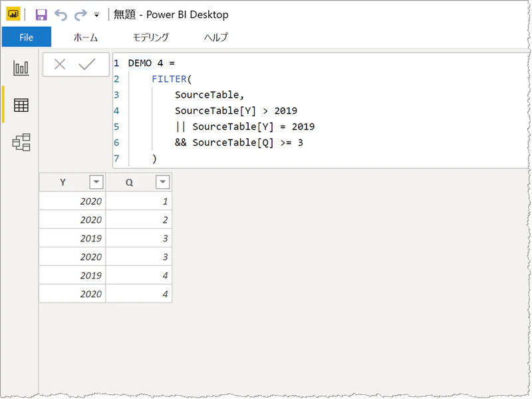This screenshot has height=399, width=532.
Task: Click the '|| SourceTable[Y] = 2019' formula line
Action: (245, 127)
